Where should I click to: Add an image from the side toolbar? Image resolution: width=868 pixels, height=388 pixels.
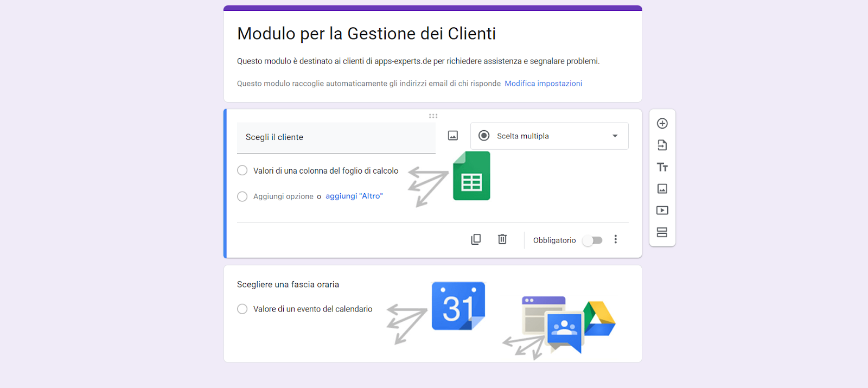coord(662,189)
